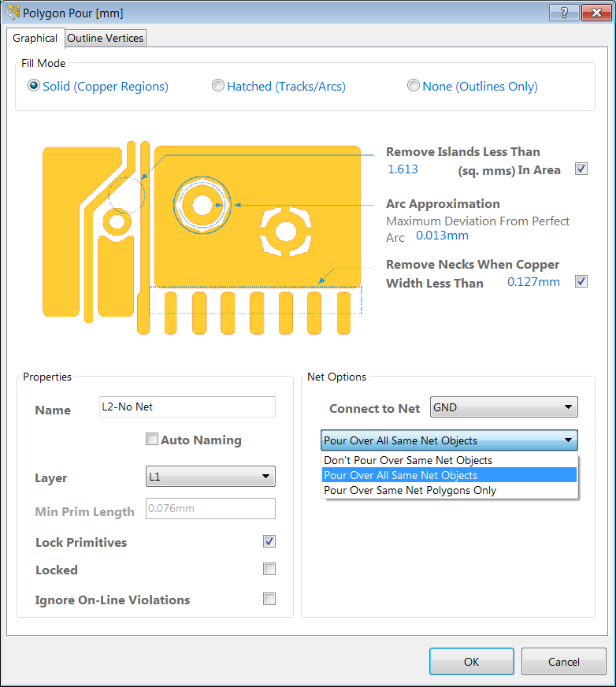Check the Locked checkbox
This screenshot has width=616, height=687.
coord(269,569)
